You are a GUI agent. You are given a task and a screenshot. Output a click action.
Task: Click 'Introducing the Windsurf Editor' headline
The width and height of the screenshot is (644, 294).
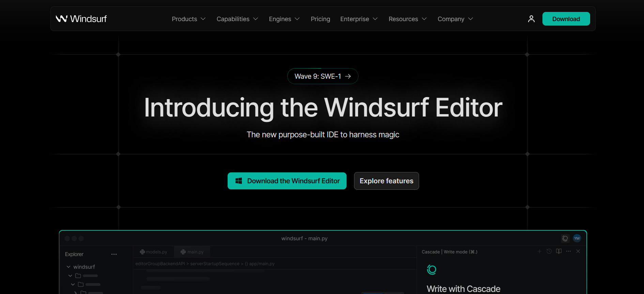click(323, 108)
